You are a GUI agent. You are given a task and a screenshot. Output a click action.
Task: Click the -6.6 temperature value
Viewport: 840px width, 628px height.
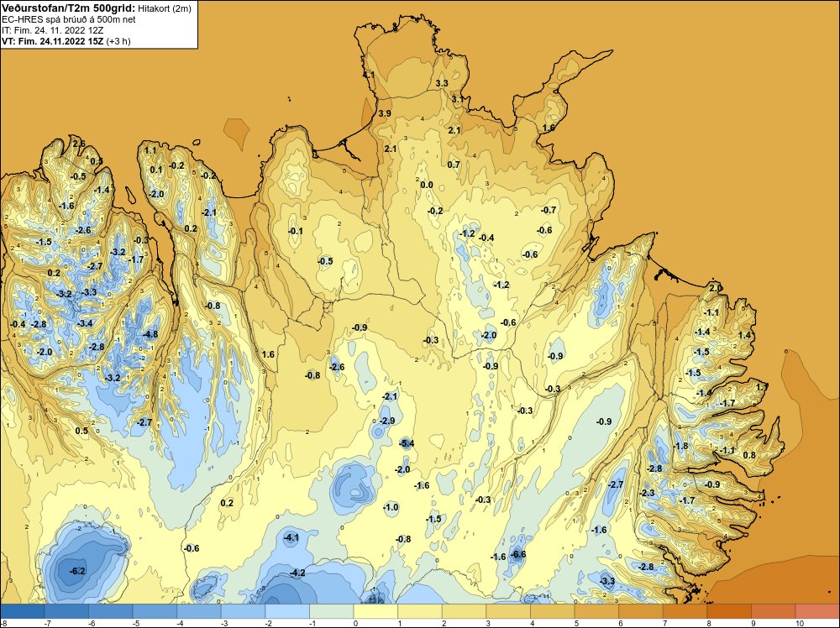coord(518,555)
